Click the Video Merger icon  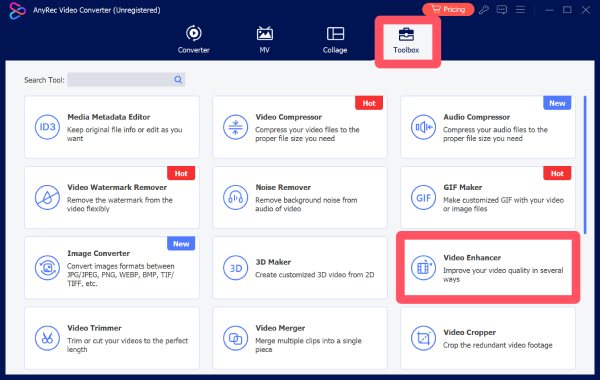[x=235, y=338]
